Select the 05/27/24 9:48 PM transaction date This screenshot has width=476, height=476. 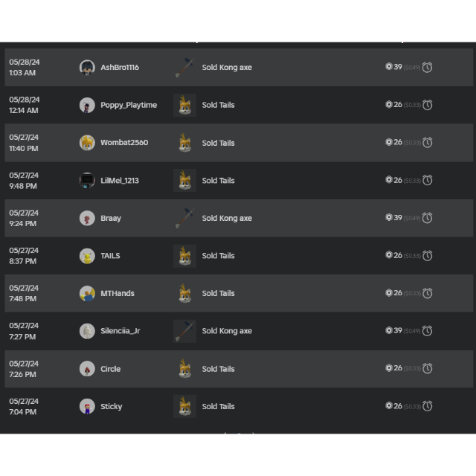(24, 181)
